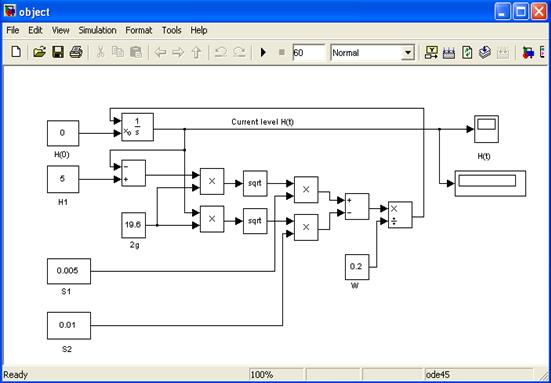Click the Copy icon in toolbar
Image resolution: width=551 pixels, height=383 pixels.
tap(117, 53)
